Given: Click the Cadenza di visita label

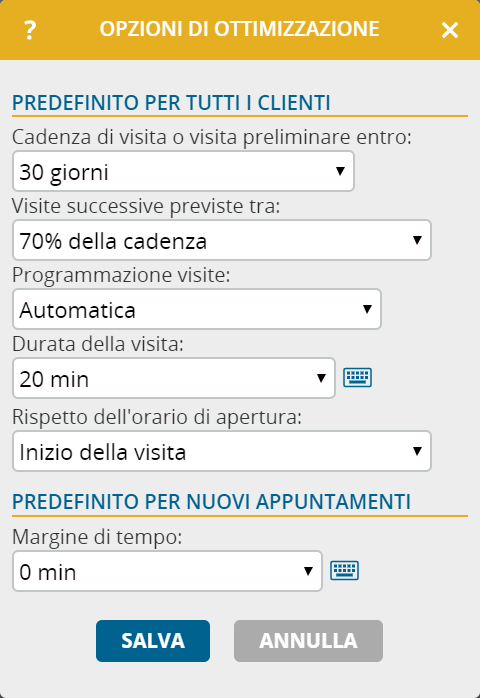Looking at the screenshot, I should 212,137.
